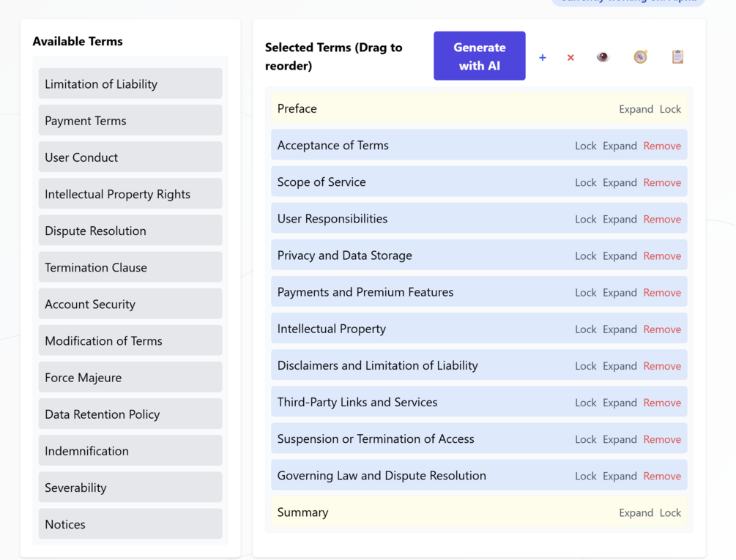Lock the Acceptance of Terms section
Screen dimensions: 736x560
coord(585,146)
